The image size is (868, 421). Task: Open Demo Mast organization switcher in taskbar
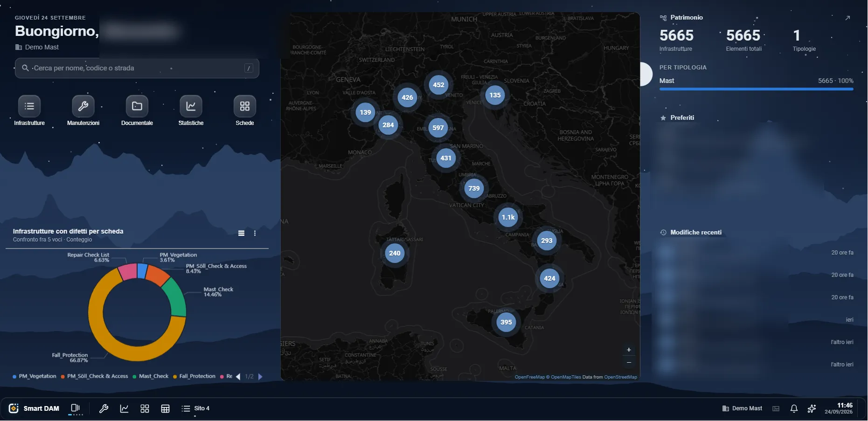[x=742, y=408]
